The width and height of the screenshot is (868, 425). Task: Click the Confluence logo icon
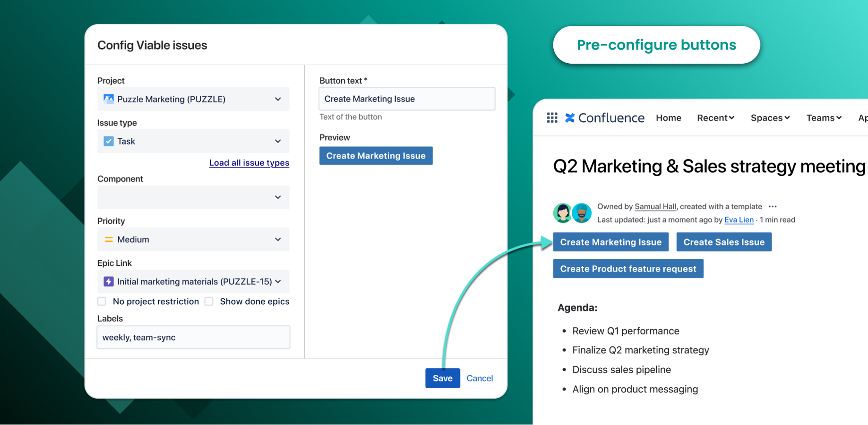click(x=570, y=118)
